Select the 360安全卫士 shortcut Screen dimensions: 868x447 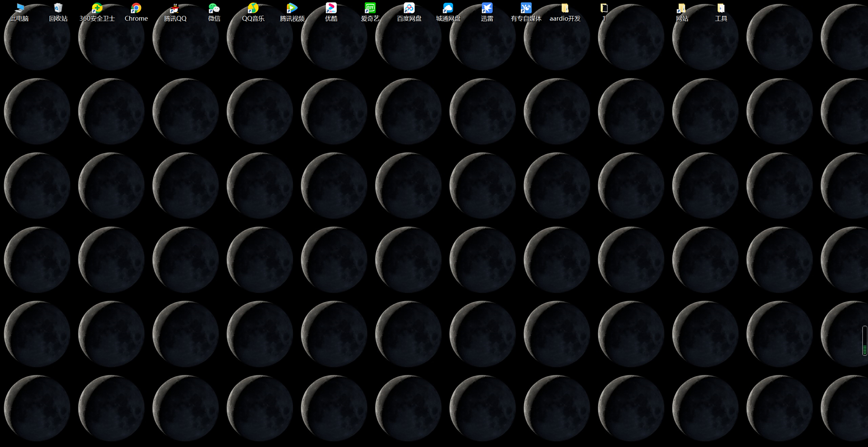pos(97,8)
